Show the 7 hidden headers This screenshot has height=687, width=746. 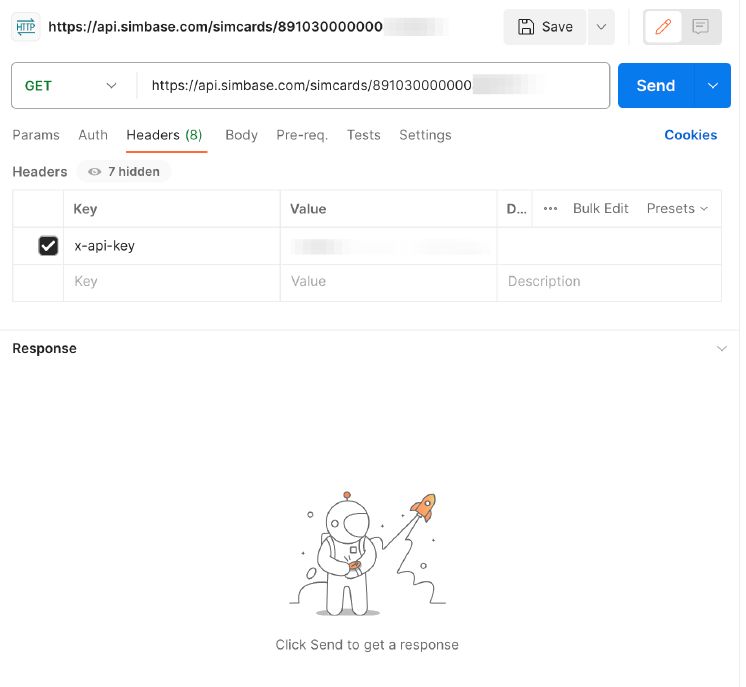tap(124, 172)
